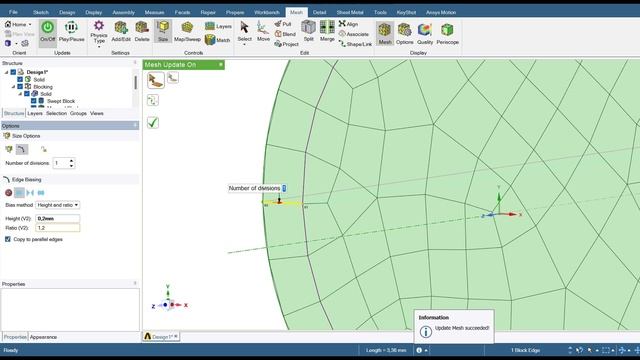Switch to the Layers panel tab
This screenshot has height=360, width=640.
[35, 113]
